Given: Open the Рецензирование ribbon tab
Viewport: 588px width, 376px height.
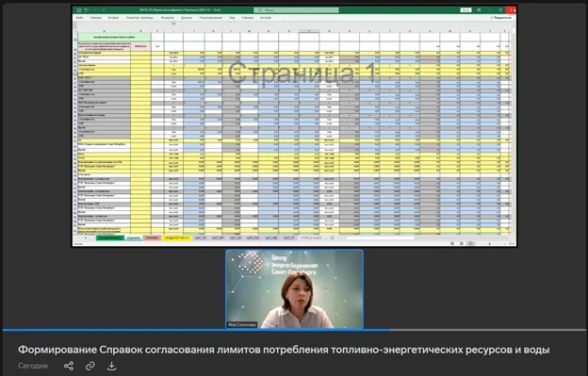Looking at the screenshot, I should (211, 18).
